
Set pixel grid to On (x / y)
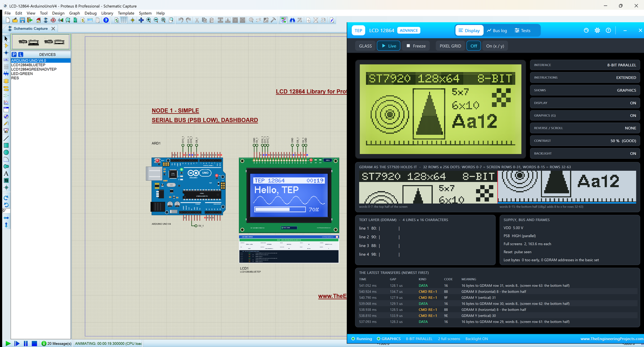[495, 46]
